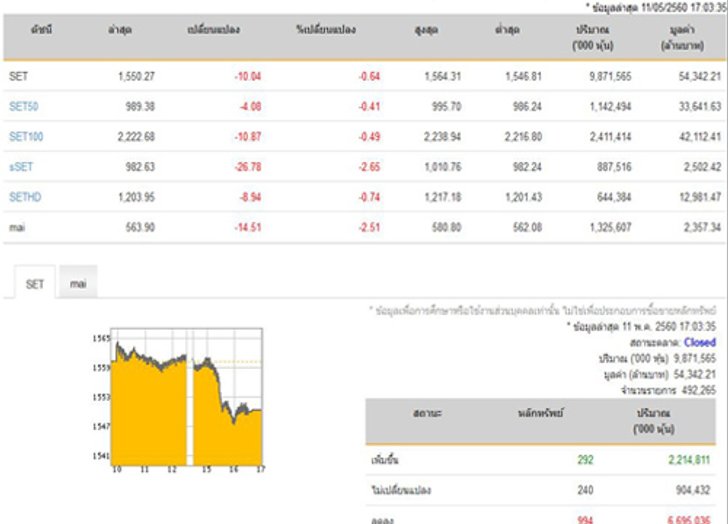The height and width of the screenshot is (524, 728).
Task: Click mai percent change -2.51
Action: pyautogui.click(x=369, y=227)
